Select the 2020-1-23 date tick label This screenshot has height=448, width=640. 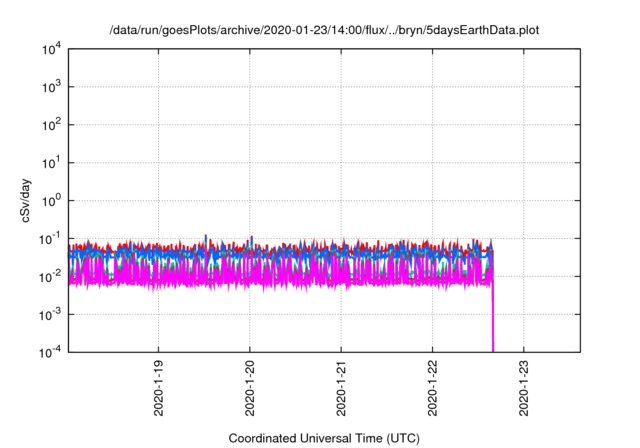pos(524,388)
